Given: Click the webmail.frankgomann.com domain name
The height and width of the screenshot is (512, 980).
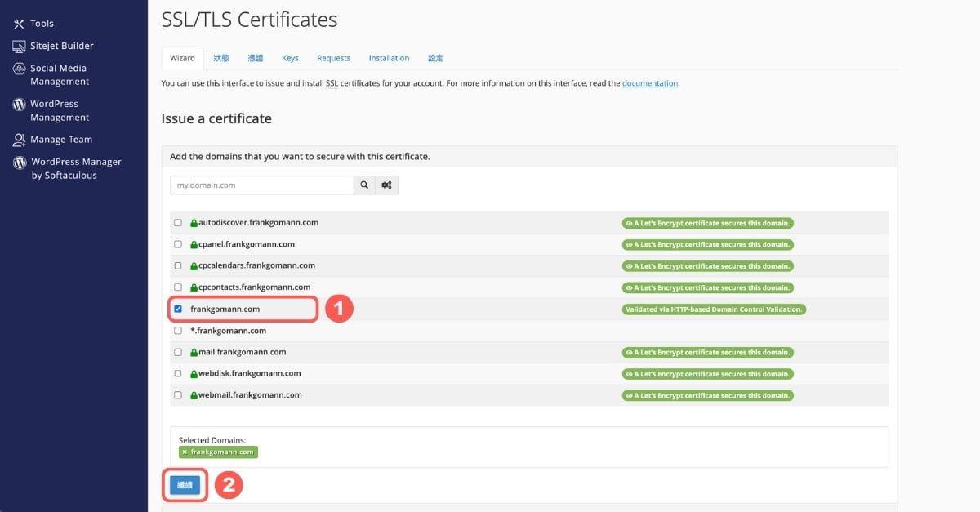Looking at the screenshot, I should (250, 395).
